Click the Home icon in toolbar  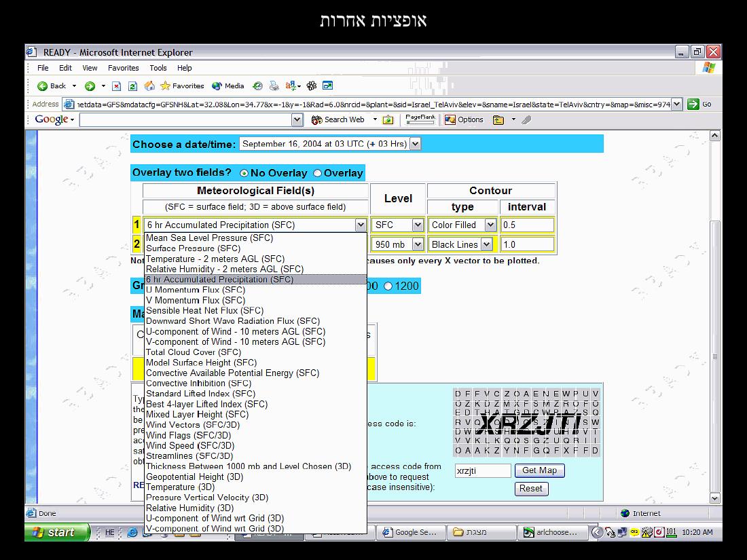click(x=149, y=86)
